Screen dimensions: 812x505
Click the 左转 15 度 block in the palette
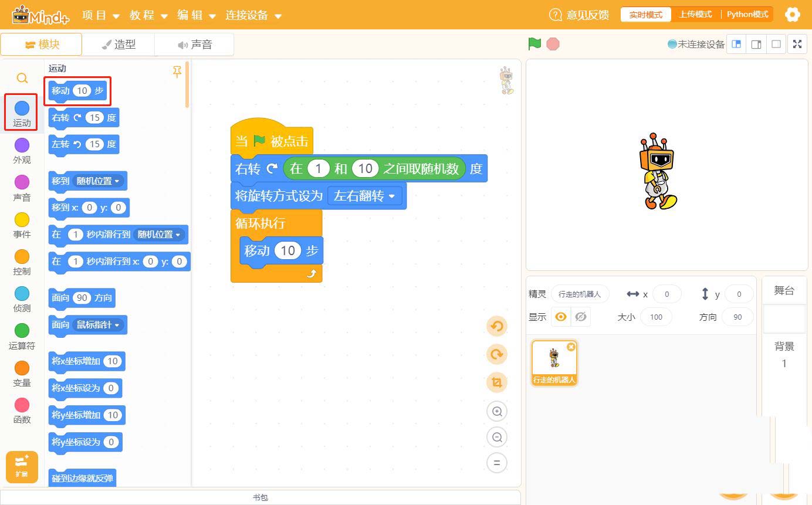(84, 144)
